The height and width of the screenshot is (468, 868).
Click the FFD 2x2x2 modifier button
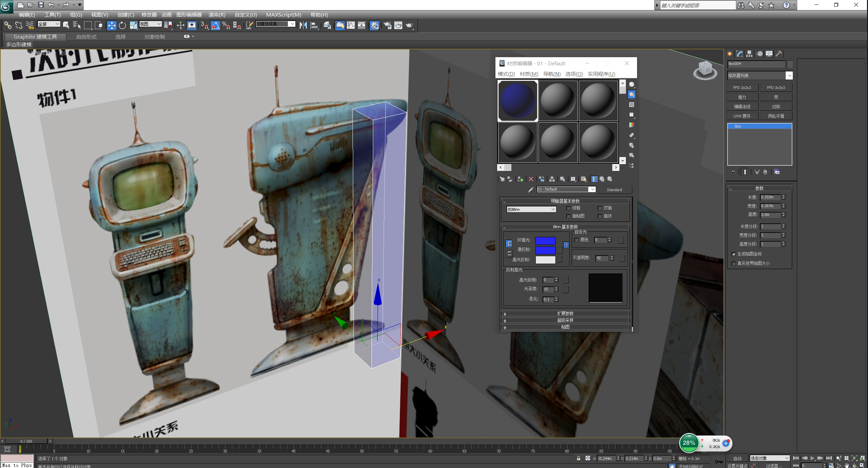pyautogui.click(x=742, y=88)
